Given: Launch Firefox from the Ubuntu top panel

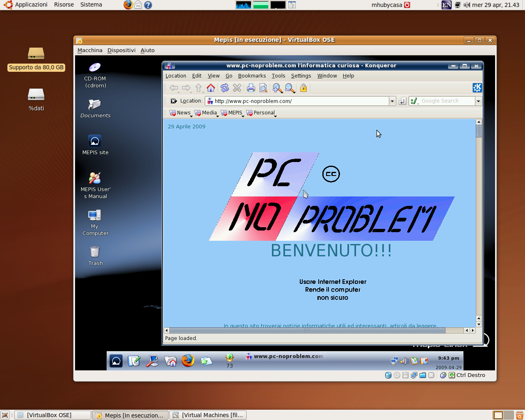Looking at the screenshot, I should point(128,5).
